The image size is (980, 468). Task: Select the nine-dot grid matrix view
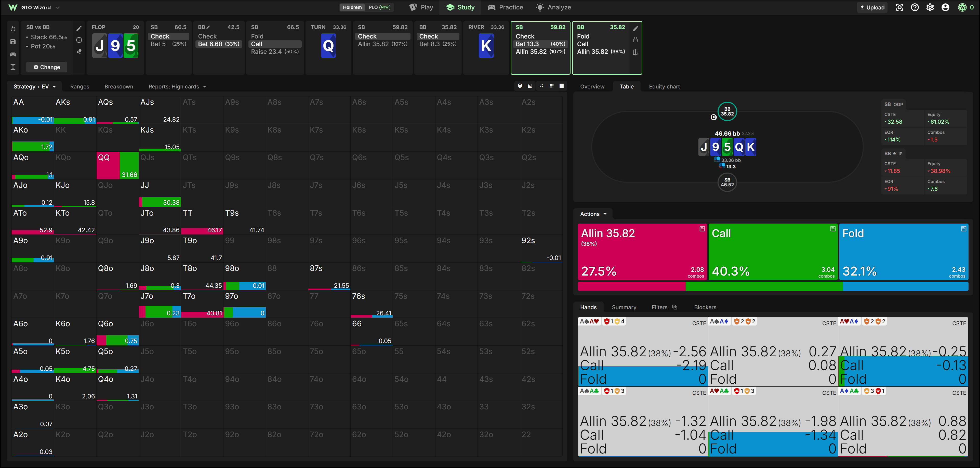552,86
